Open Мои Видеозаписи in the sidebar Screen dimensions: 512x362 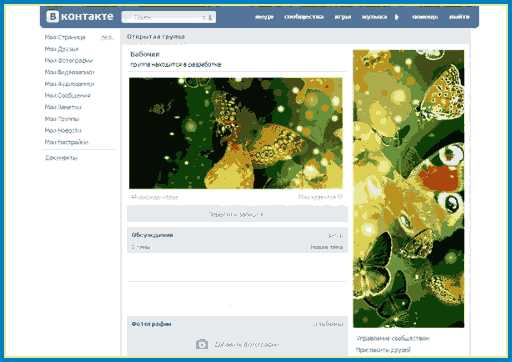click(69, 72)
